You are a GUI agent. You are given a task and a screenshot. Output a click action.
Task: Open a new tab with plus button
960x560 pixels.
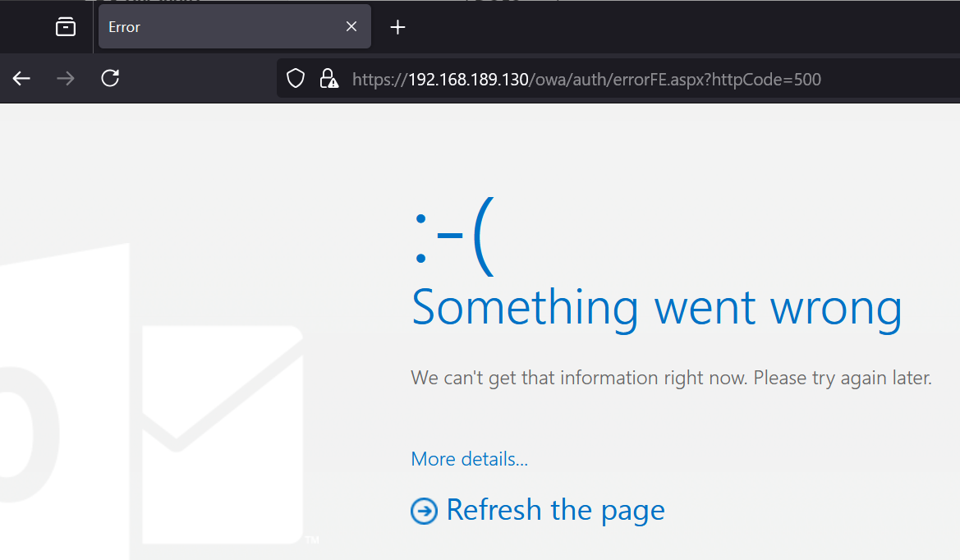(397, 27)
